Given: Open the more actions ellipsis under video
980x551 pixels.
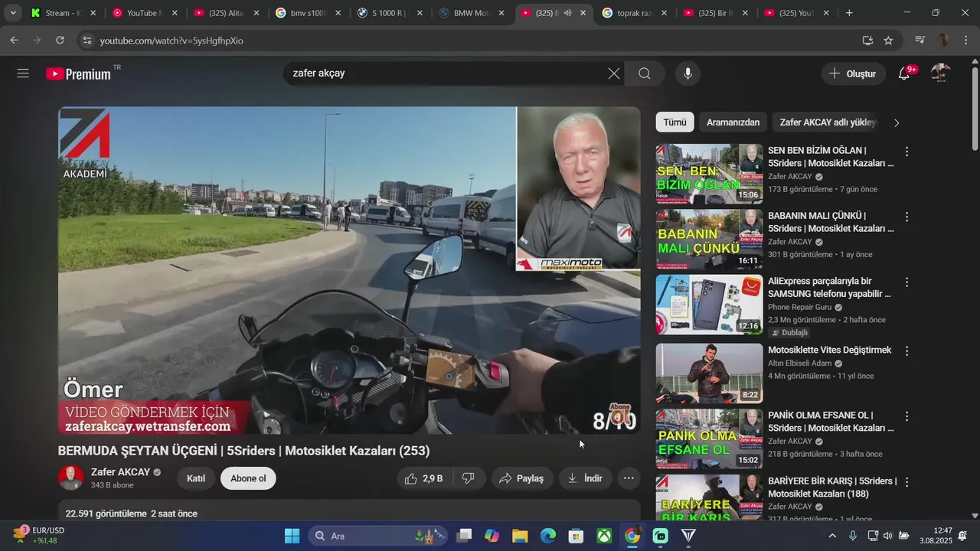Looking at the screenshot, I should click(629, 478).
